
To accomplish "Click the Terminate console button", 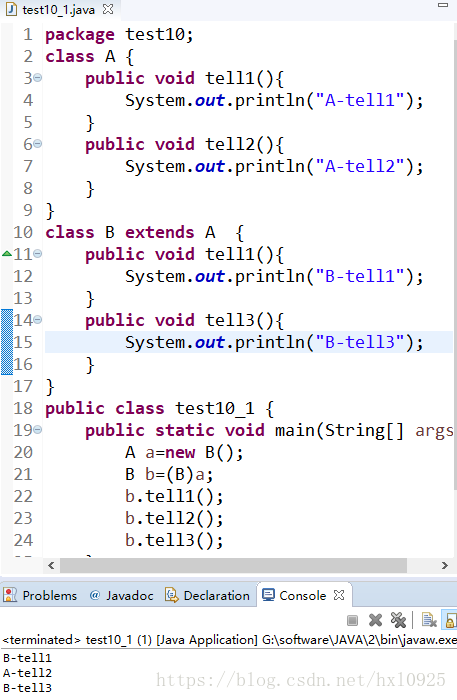I will coord(352,620).
